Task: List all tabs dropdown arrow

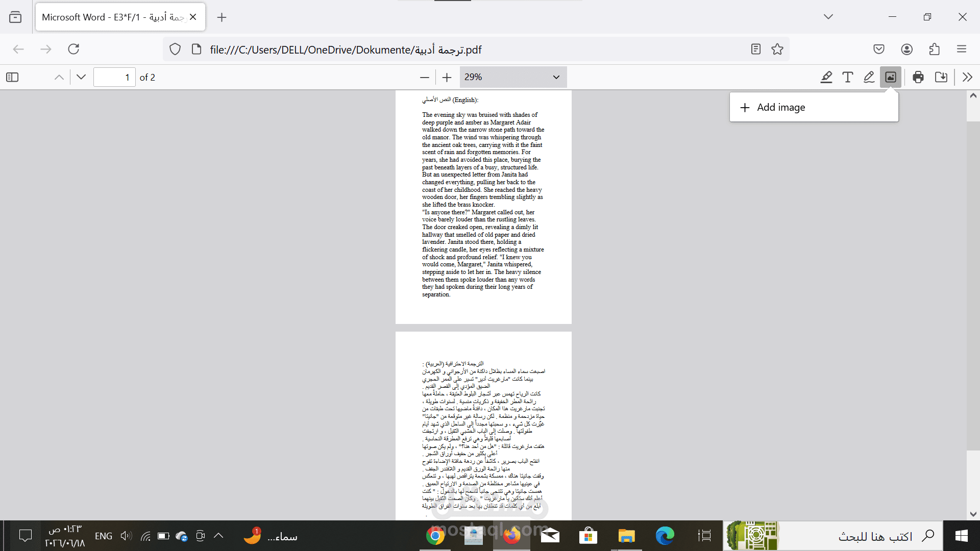Action: click(828, 17)
